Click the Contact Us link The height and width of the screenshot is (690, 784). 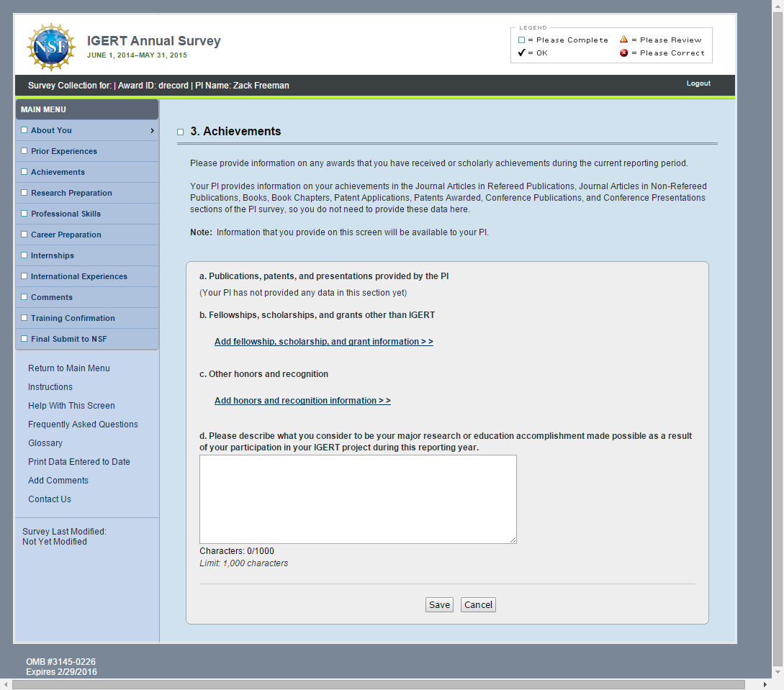[x=50, y=499]
